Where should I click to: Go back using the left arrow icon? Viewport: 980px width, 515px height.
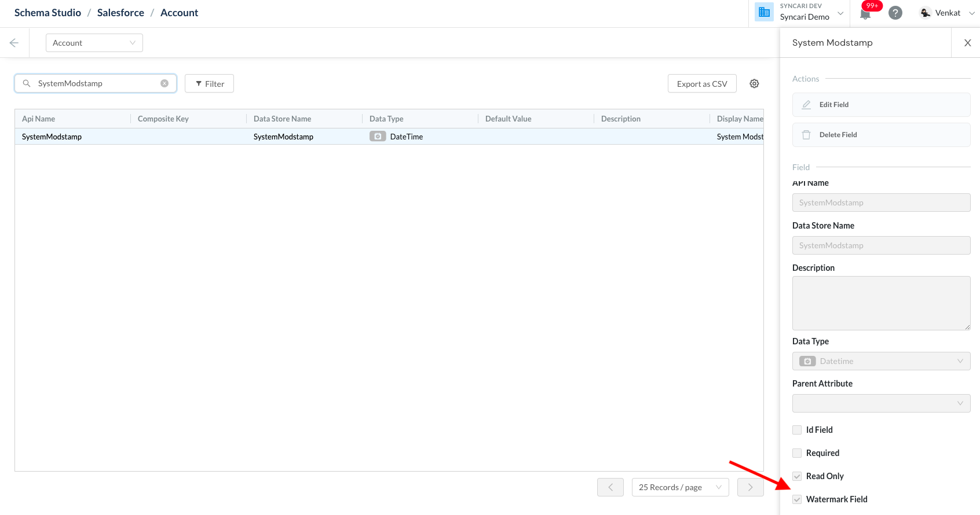tap(14, 43)
